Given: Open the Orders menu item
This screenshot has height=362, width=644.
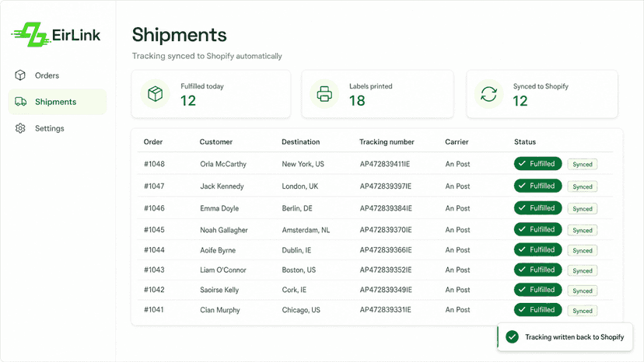Looking at the screenshot, I should pos(57,75).
